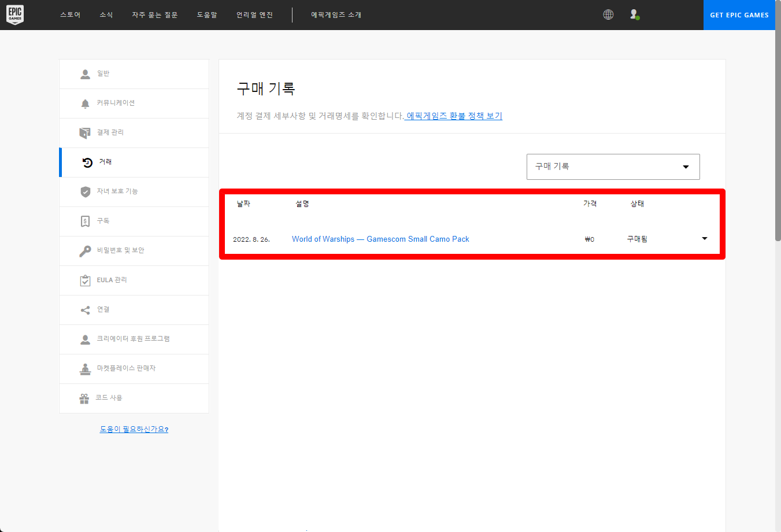The width and height of the screenshot is (781, 532).
Task: Open 도움말 in the top navigation
Action: (207, 15)
